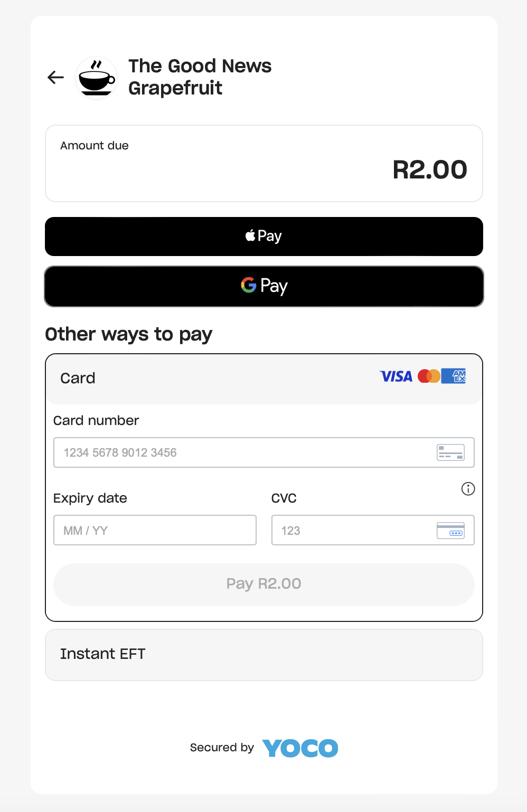Select the CVC input field
The width and height of the screenshot is (527, 812).
tap(373, 530)
